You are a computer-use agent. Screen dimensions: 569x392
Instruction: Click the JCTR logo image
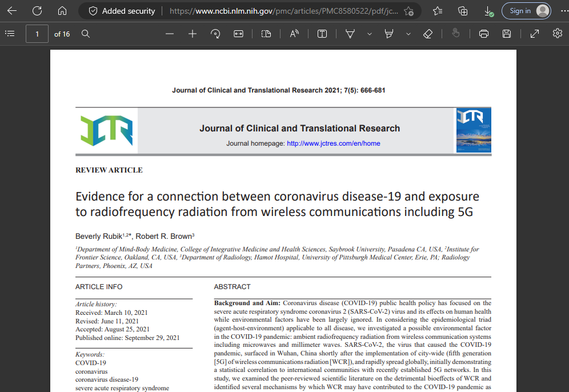107,131
